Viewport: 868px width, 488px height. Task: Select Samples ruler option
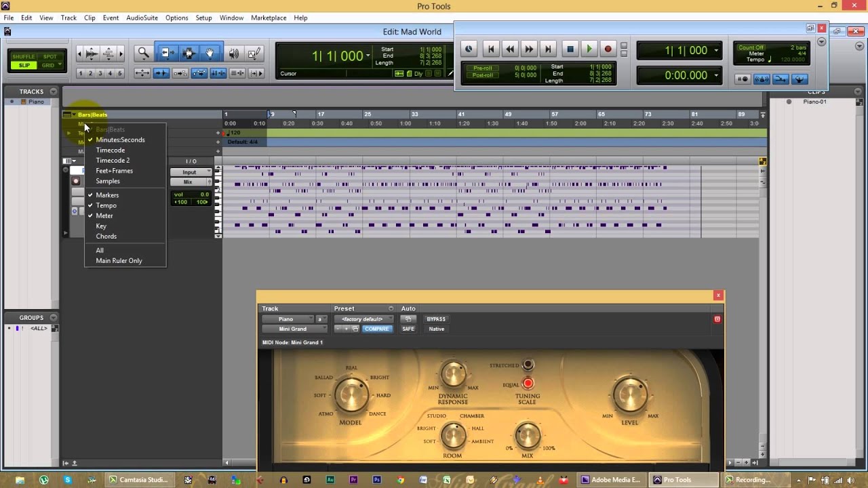[x=108, y=181]
